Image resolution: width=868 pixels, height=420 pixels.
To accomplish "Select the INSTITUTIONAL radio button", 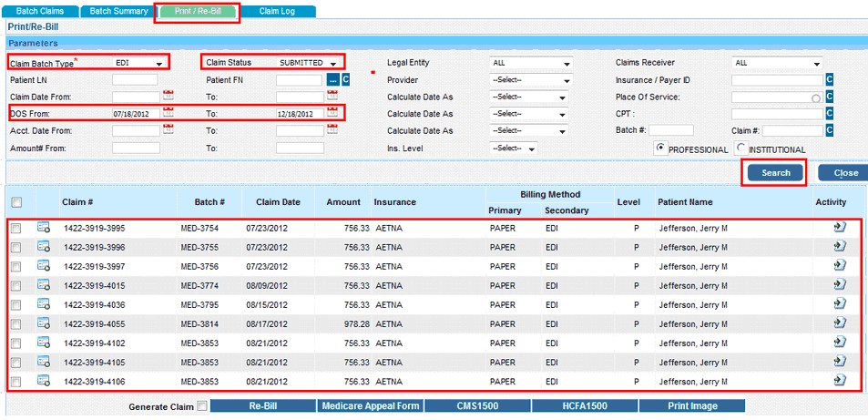I will pyautogui.click(x=741, y=149).
